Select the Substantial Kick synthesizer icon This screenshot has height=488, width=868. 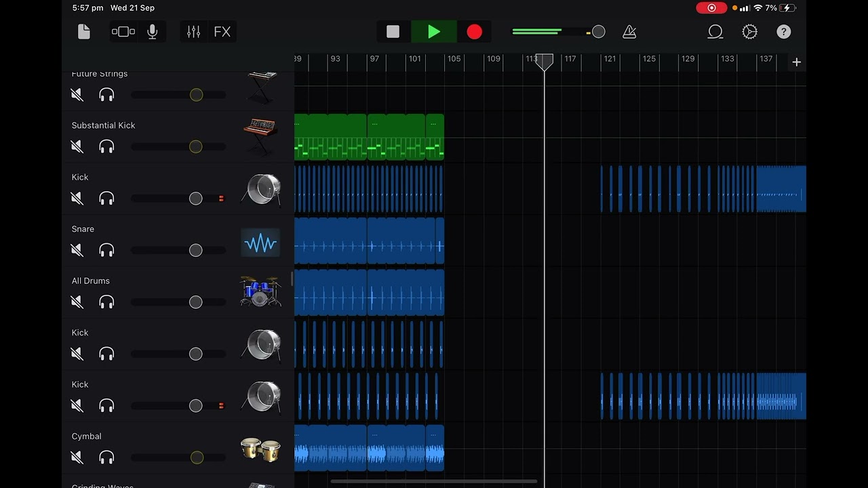click(x=261, y=138)
